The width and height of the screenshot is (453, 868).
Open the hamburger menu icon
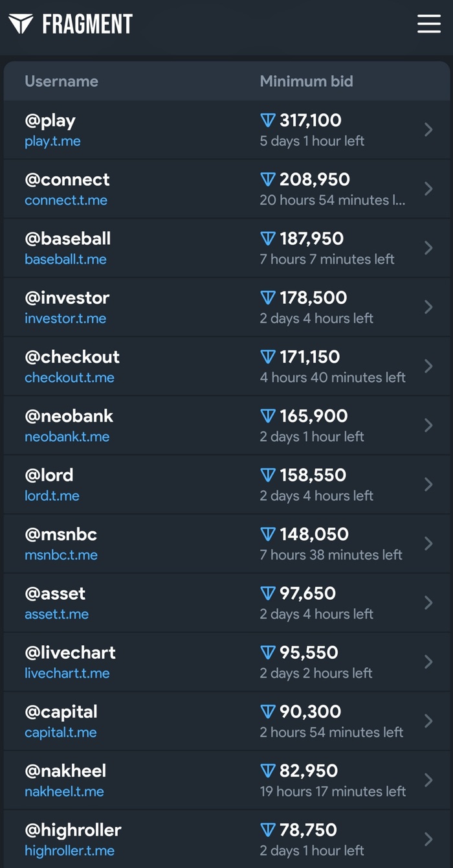(x=428, y=24)
